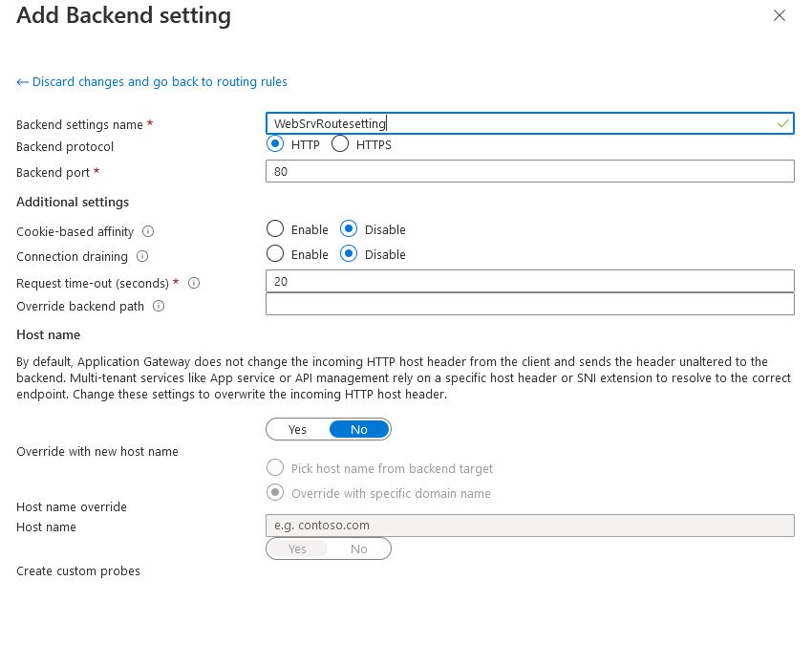Choose Pick host name from backend target
This screenshot has width=812, height=645.
tap(275, 468)
